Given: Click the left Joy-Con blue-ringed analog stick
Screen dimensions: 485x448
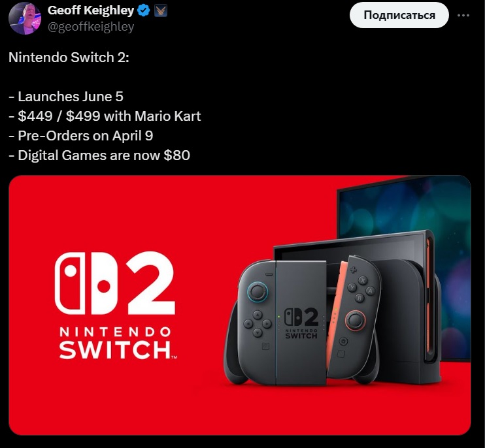Looking at the screenshot, I should click(258, 291).
